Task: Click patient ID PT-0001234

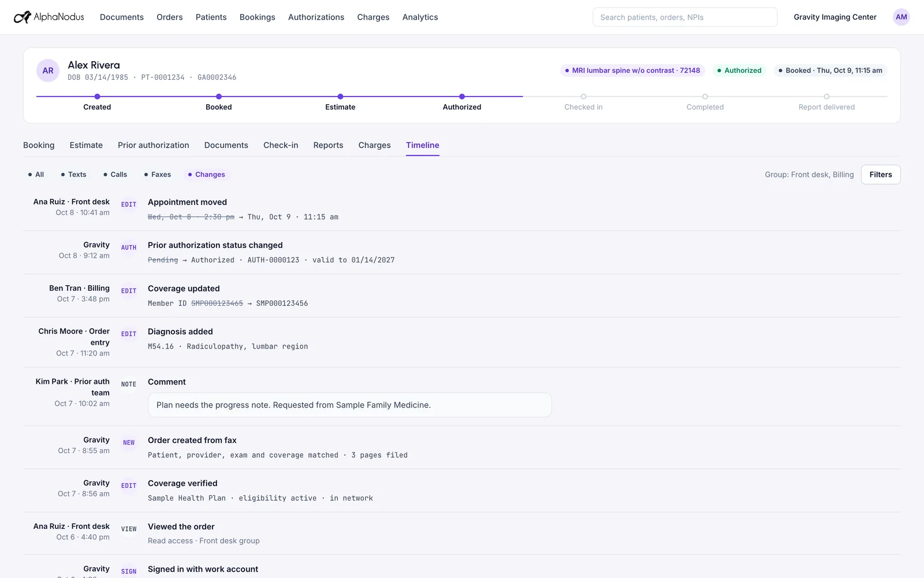Action: tap(163, 77)
